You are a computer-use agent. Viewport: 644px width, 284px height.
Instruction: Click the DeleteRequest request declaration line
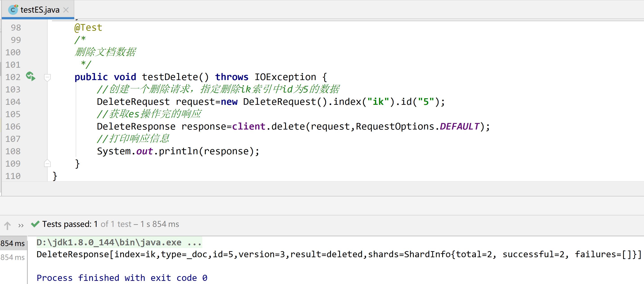(271, 102)
